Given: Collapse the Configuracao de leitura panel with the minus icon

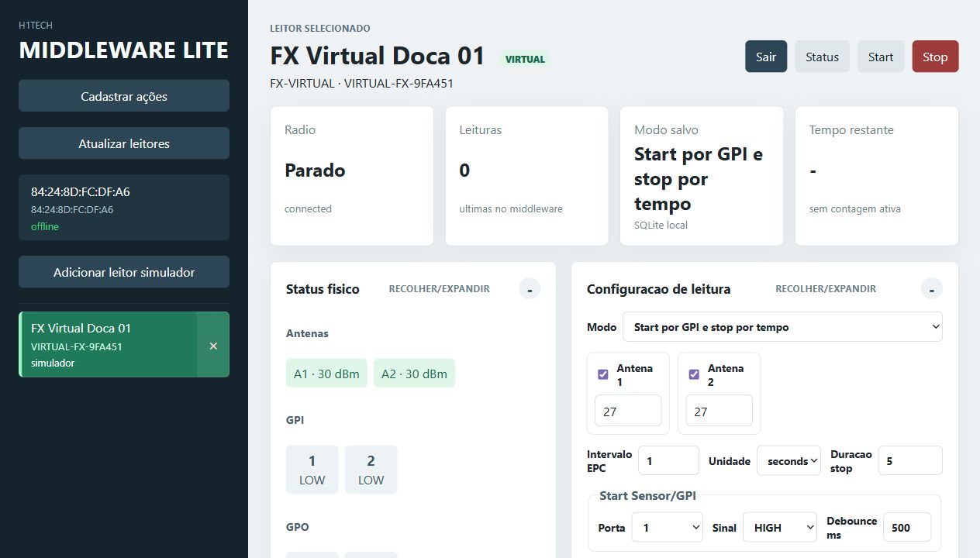Looking at the screenshot, I should tap(932, 289).
